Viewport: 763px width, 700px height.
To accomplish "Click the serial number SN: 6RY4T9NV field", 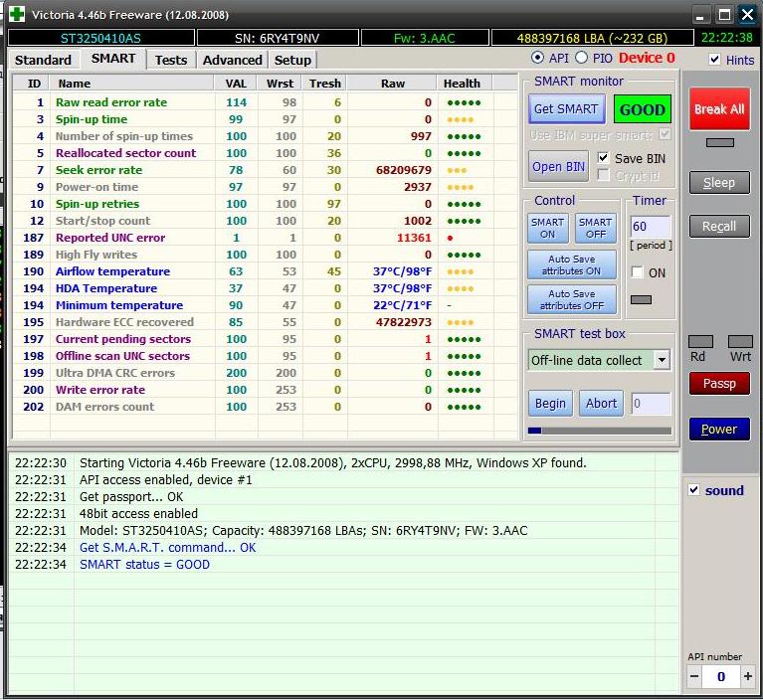I will 278,38.
